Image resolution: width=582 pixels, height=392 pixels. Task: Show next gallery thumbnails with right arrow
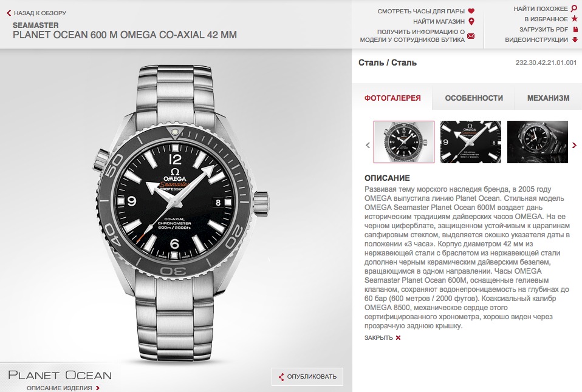pyautogui.click(x=574, y=145)
